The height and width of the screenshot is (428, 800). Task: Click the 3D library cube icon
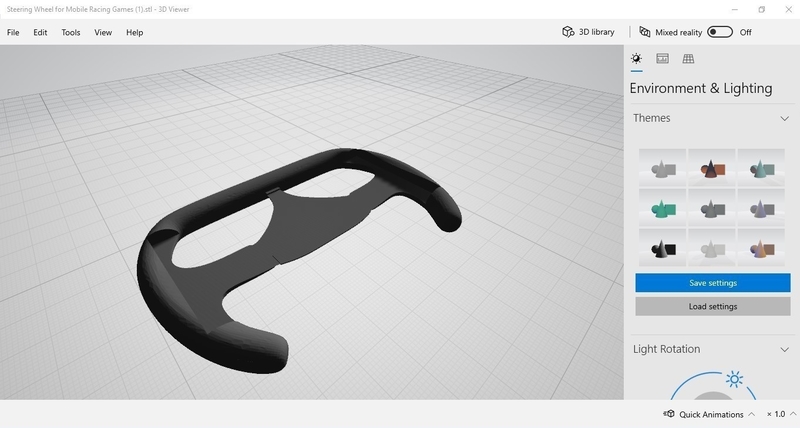tap(568, 32)
